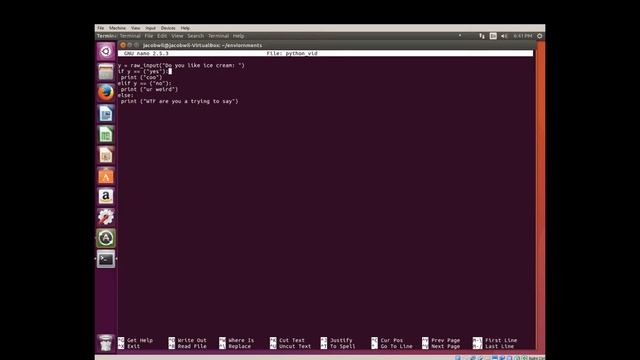Open the Ubuntu Dash search launcher
This screenshot has width=640, height=360.
pos(106,51)
